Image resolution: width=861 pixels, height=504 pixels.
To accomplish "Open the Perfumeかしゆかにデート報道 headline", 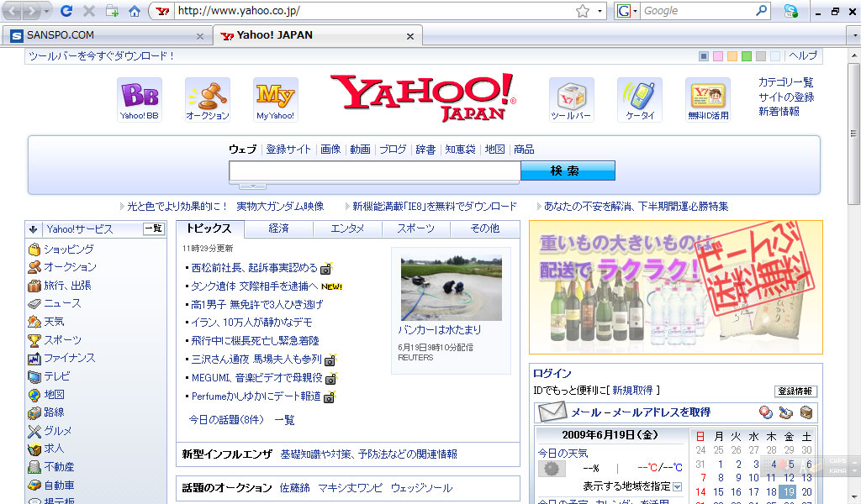I will click(x=256, y=396).
